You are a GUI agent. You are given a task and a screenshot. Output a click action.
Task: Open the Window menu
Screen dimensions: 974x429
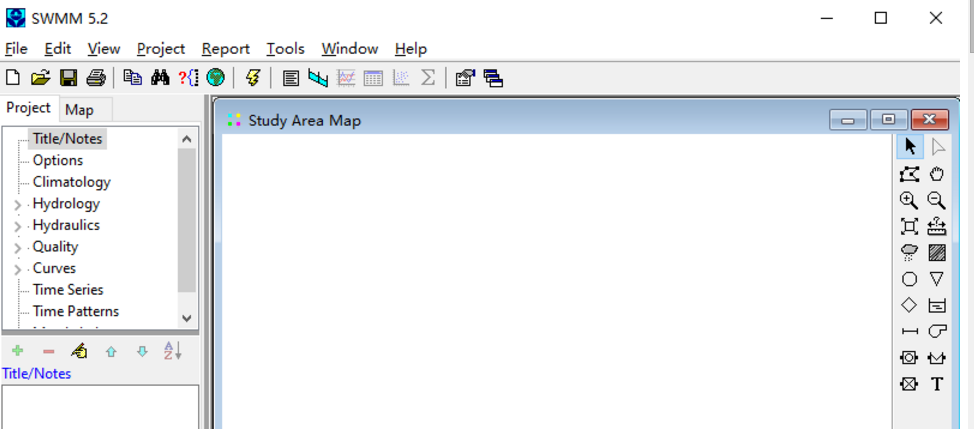[350, 48]
